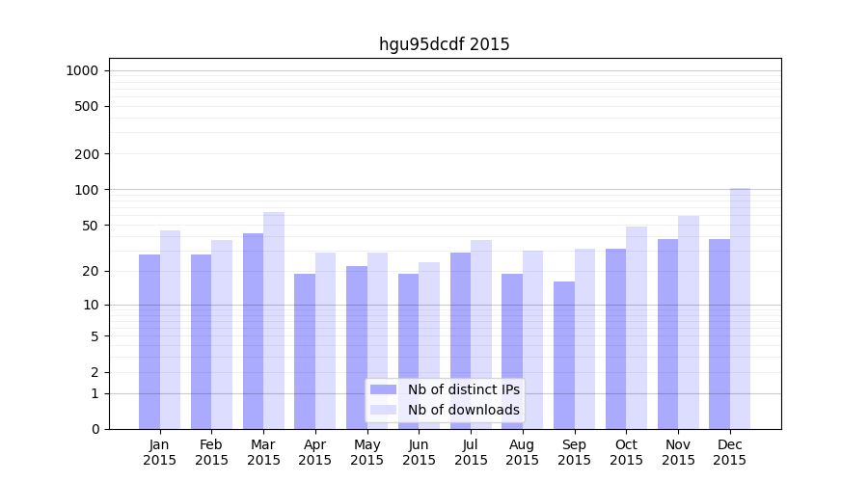Click the 1000 y-axis tick label
This screenshot has height=482, width=868.
82,70
